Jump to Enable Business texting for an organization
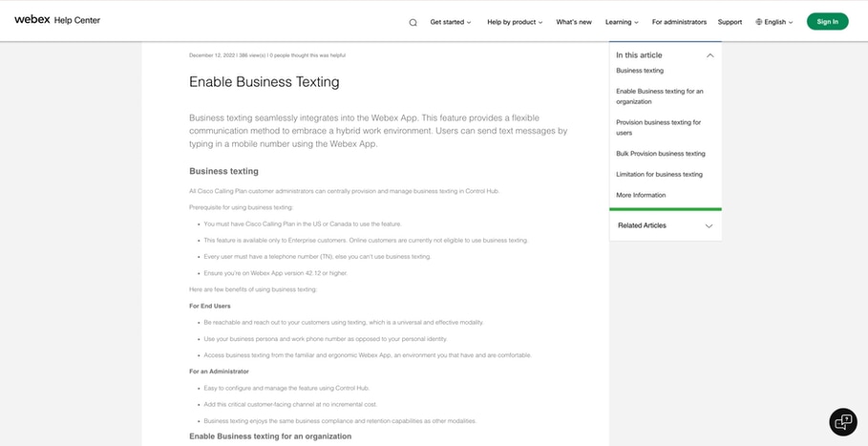 click(659, 96)
